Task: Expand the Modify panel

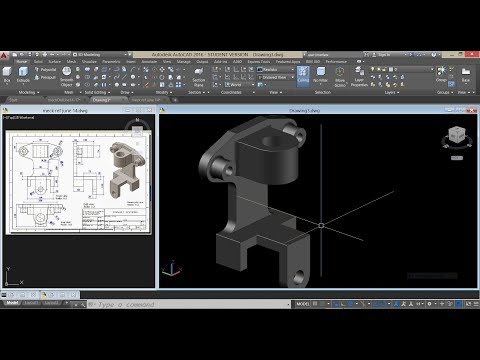Action: click(164, 92)
